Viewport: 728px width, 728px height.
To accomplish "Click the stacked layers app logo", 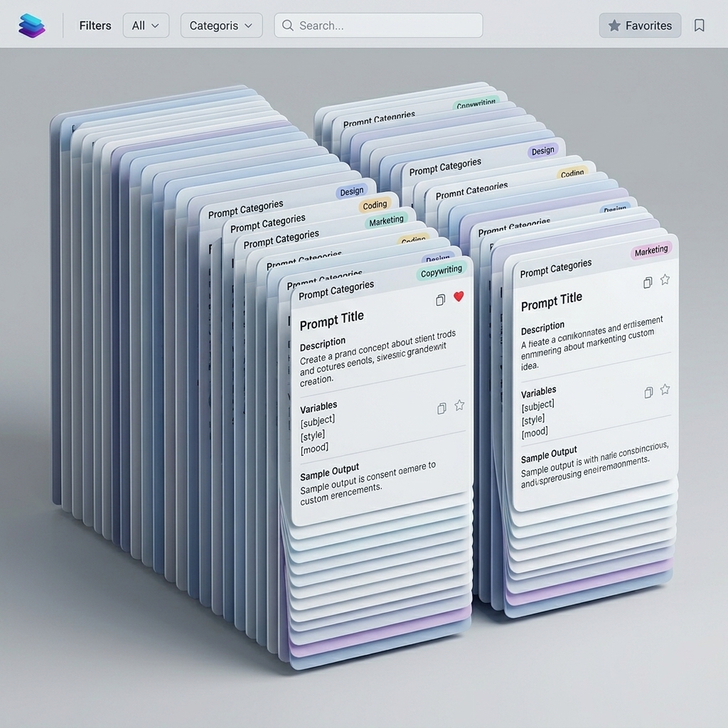I will tap(31, 25).
